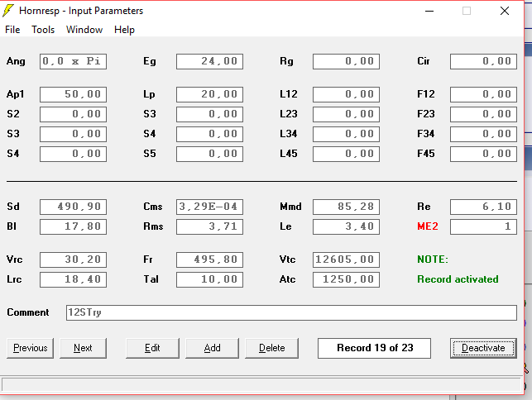Select the S2 value field

[x=74, y=114]
